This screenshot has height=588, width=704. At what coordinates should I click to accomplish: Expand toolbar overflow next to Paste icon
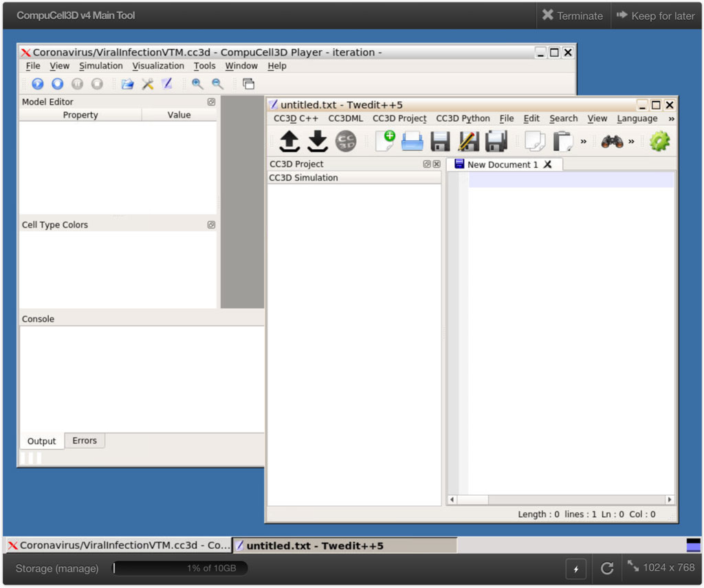pyautogui.click(x=584, y=141)
